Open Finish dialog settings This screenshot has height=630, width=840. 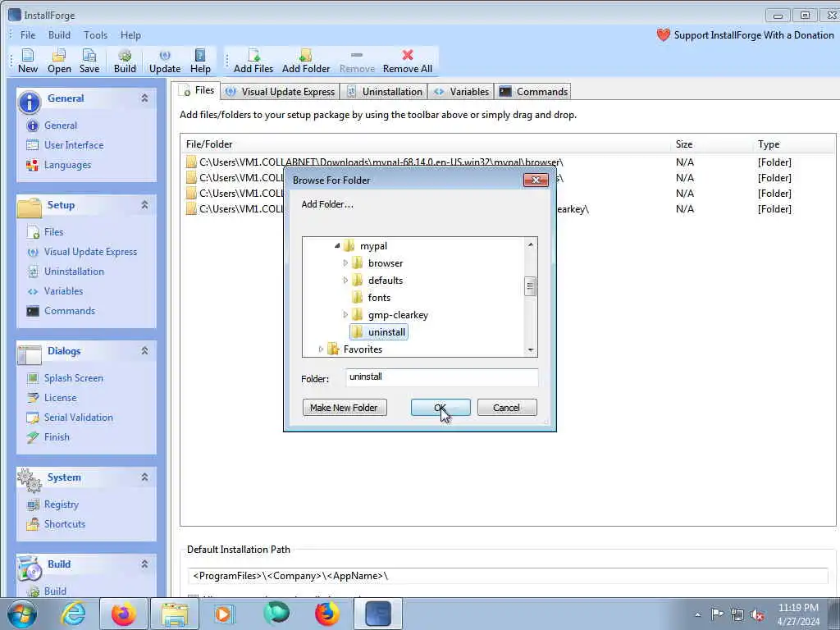57,438
